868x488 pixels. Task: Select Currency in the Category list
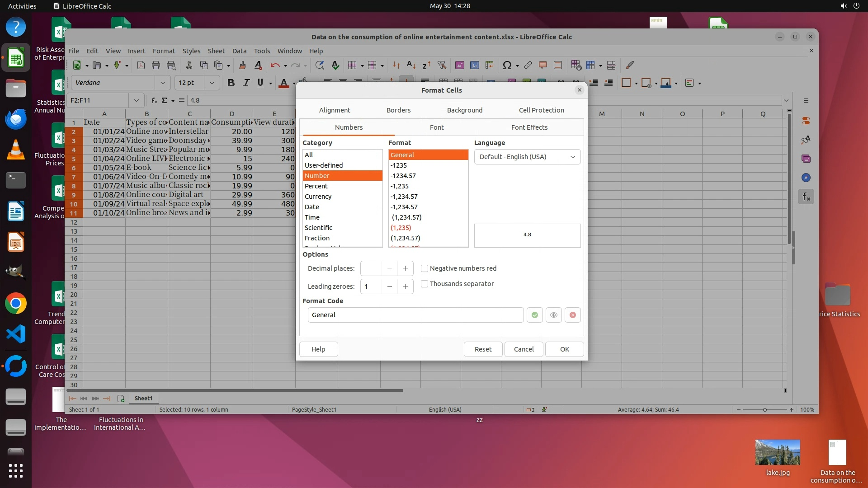point(318,197)
